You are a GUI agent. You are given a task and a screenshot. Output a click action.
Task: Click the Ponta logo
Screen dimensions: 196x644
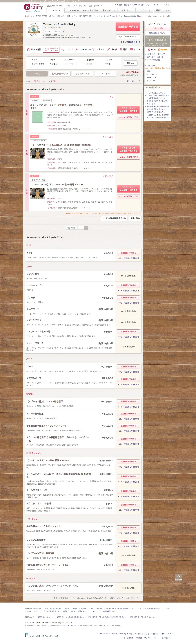[x=163, y=50]
